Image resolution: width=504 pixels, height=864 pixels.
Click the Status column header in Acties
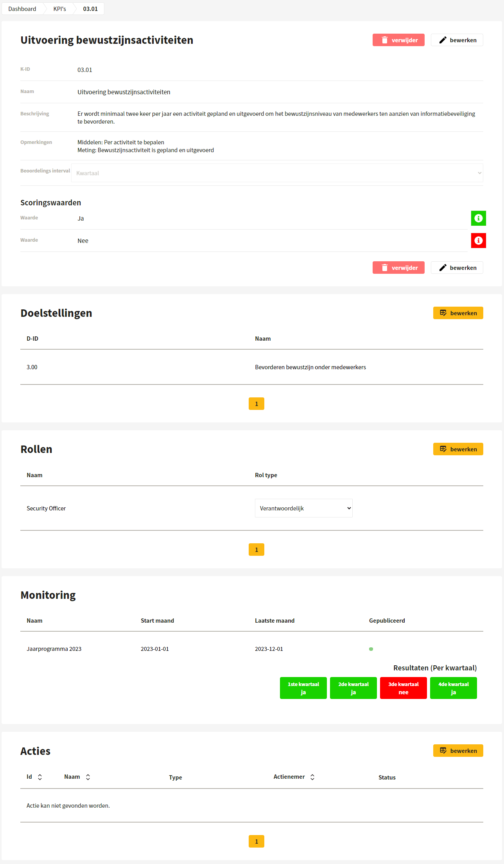(387, 778)
